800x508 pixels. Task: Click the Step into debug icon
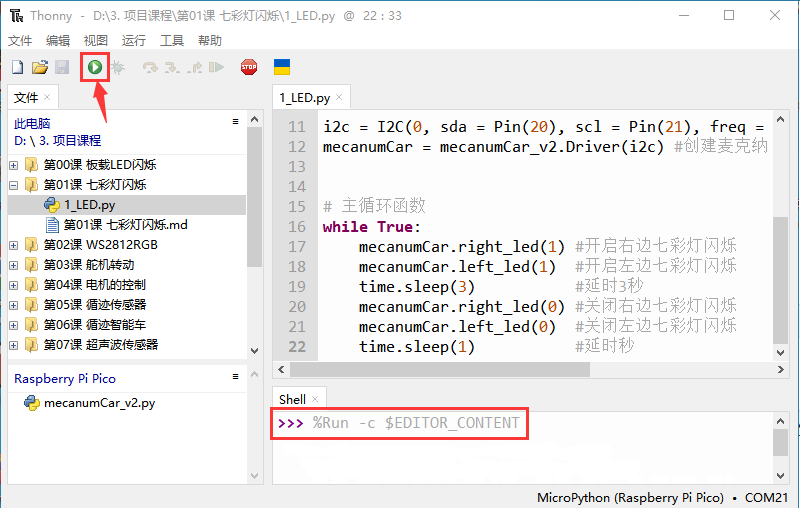click(172, 67)
